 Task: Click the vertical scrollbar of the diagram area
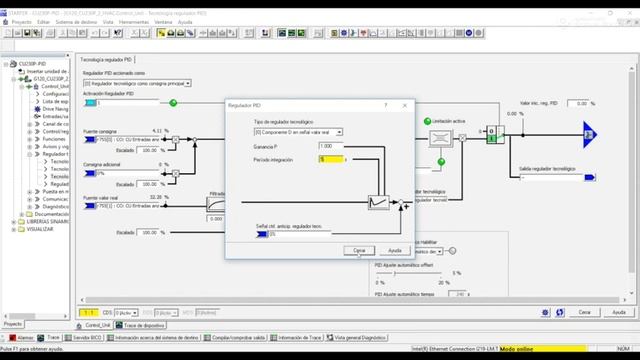tap(631, 180)
